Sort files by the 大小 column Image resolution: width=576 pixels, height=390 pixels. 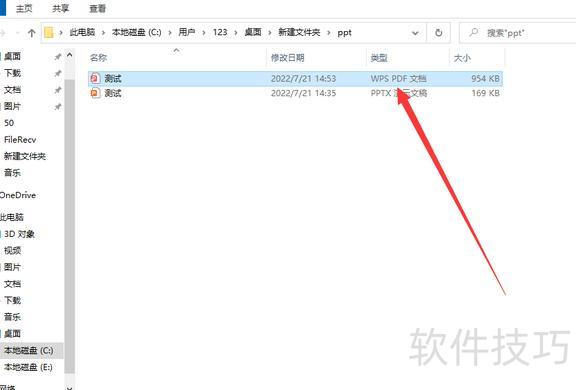[462, 58]
